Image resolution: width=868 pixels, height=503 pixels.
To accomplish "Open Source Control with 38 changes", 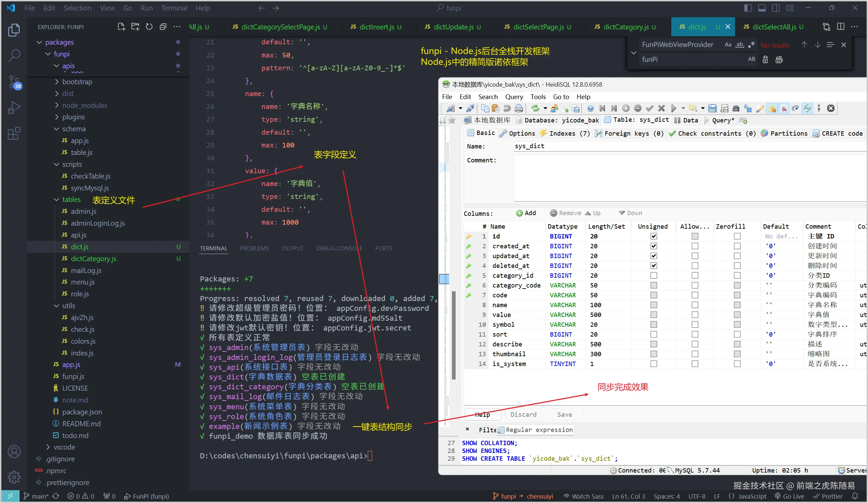I will [14, 82].
